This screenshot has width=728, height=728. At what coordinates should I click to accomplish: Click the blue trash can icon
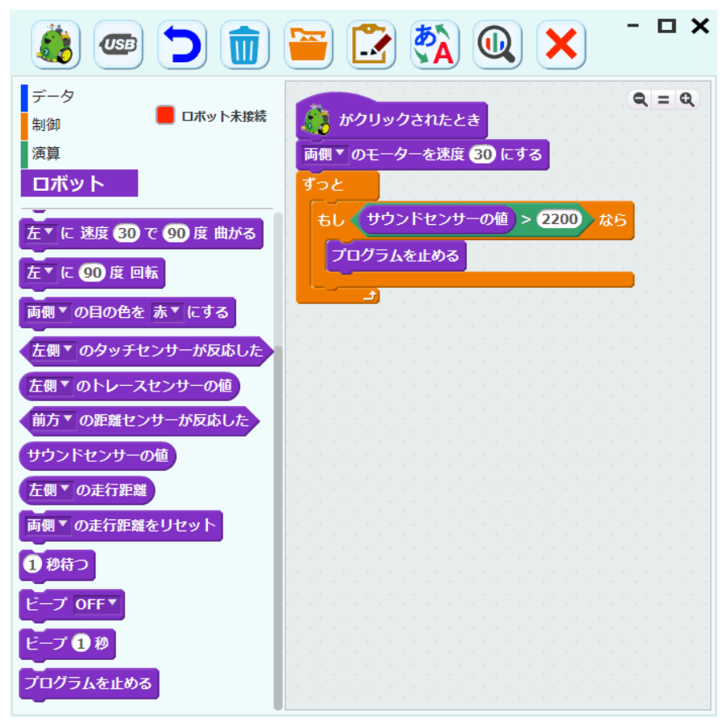click(244, 44)
